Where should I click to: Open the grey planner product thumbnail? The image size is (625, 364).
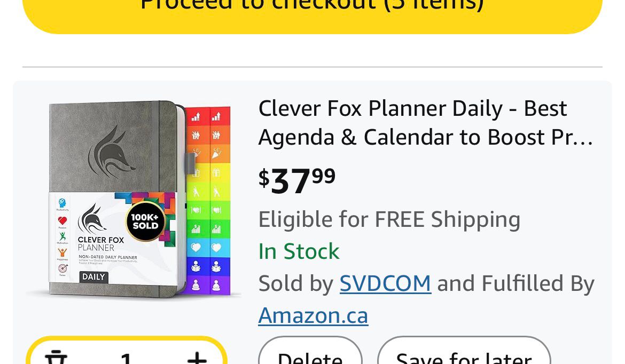click(133, 199)
